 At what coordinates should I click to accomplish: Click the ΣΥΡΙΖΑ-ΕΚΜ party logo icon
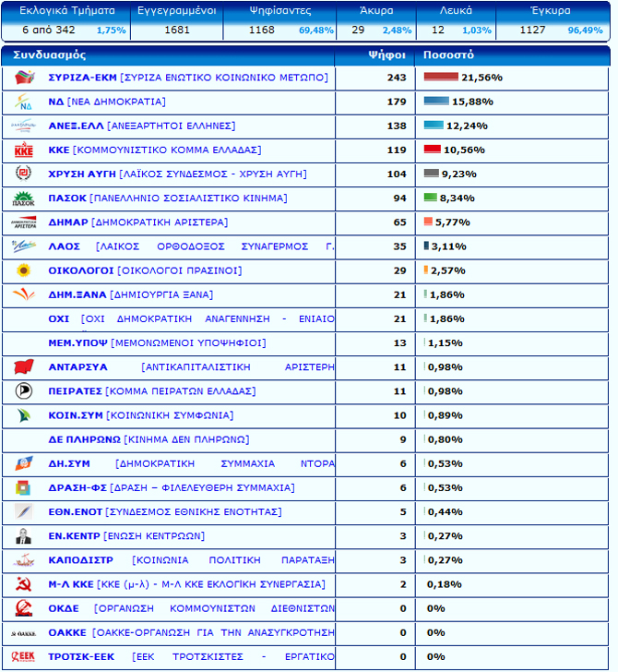(x=24, y=78)
